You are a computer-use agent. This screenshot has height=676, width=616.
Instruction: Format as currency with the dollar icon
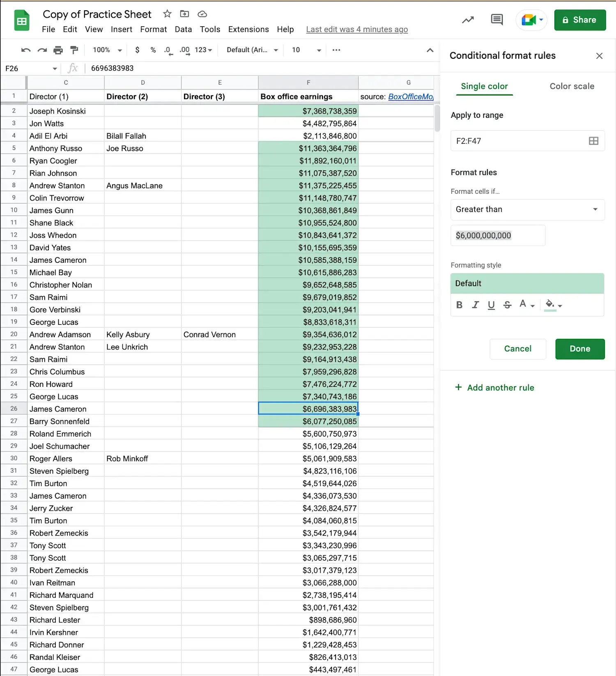point(137,50)
